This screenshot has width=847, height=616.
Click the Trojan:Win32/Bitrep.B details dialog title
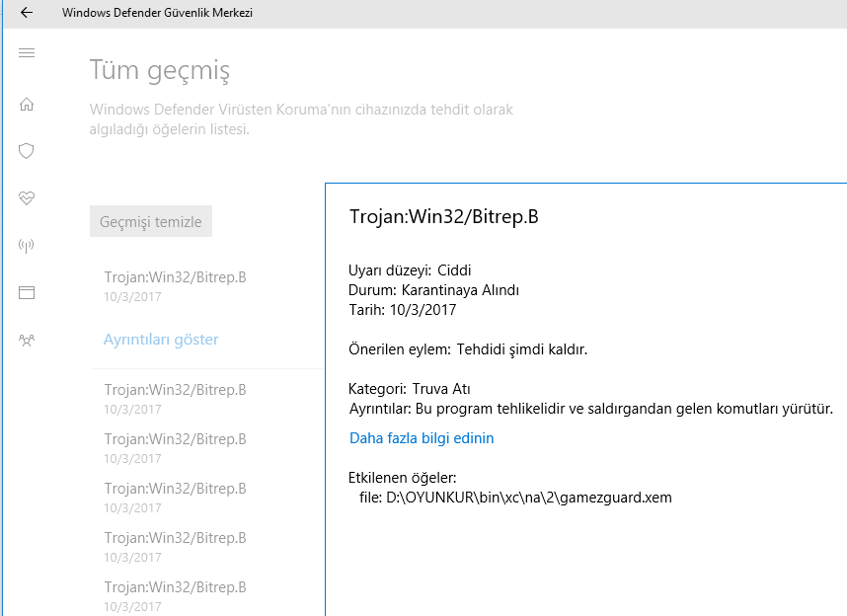coord(444,216)
